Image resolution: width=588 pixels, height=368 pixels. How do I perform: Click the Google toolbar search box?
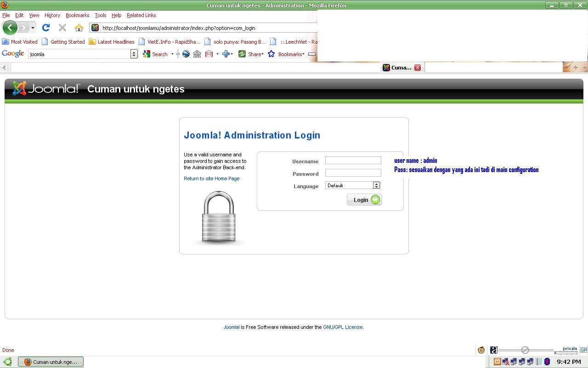[x=79, y=54]
